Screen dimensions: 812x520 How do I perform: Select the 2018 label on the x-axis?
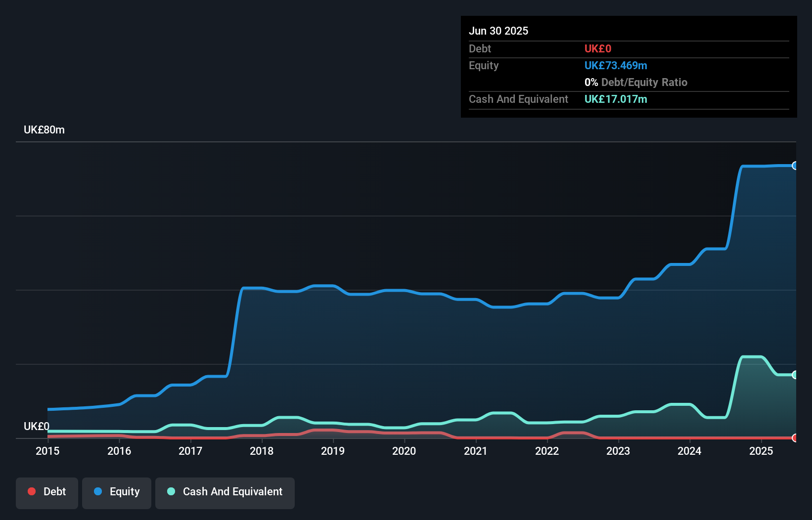(x=262, y=451)
